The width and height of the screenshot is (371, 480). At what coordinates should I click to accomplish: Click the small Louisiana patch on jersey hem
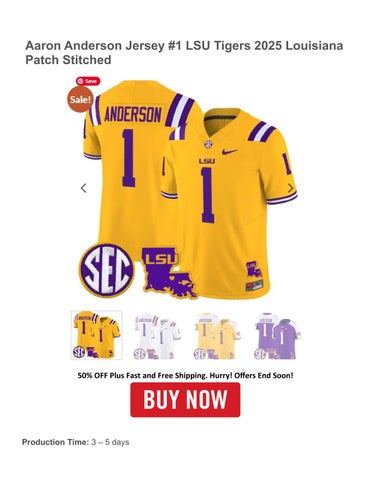click(254, 270)
